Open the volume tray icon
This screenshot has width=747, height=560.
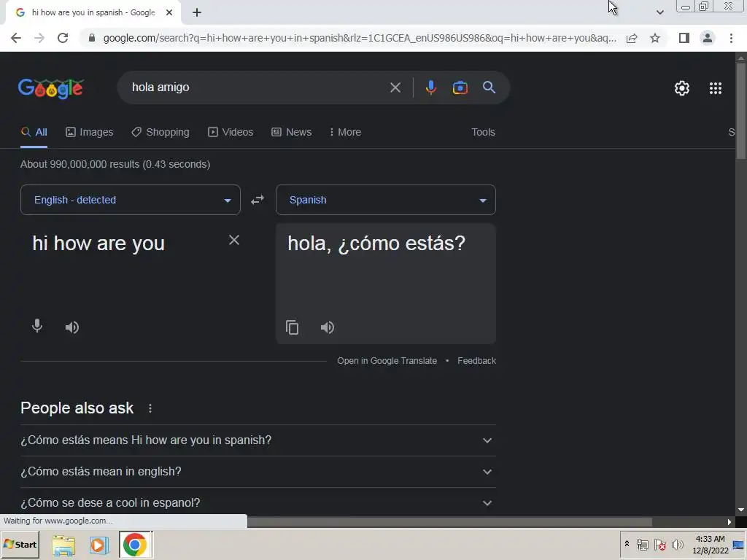pyautogui.click(x=677, y=544)
